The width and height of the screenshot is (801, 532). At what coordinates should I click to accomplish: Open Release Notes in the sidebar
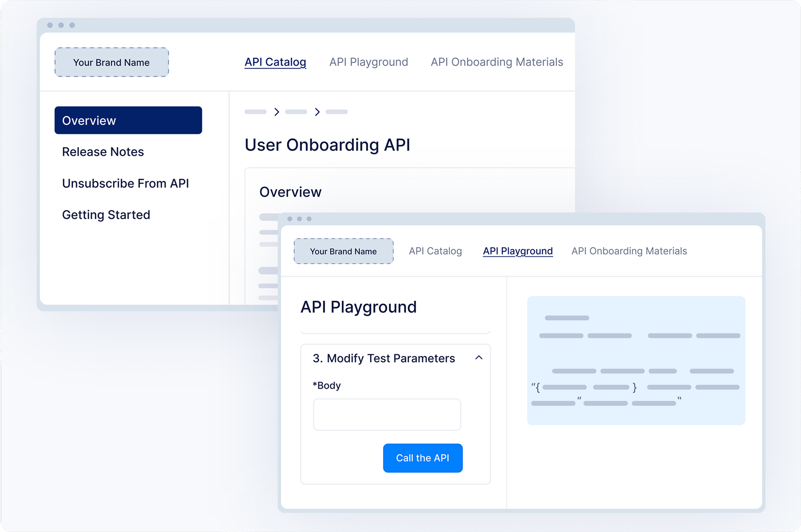tap(103, 152)
